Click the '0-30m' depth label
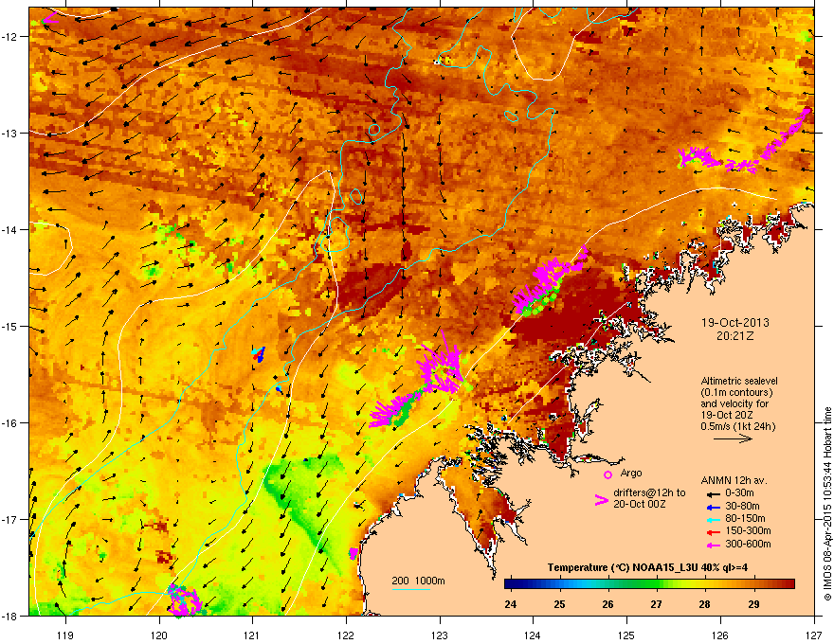 (x=739, y=493)
